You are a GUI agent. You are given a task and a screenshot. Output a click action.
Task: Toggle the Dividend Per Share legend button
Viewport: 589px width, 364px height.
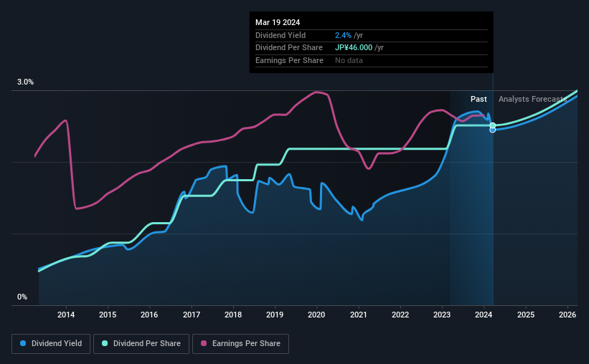click(141, 344)
